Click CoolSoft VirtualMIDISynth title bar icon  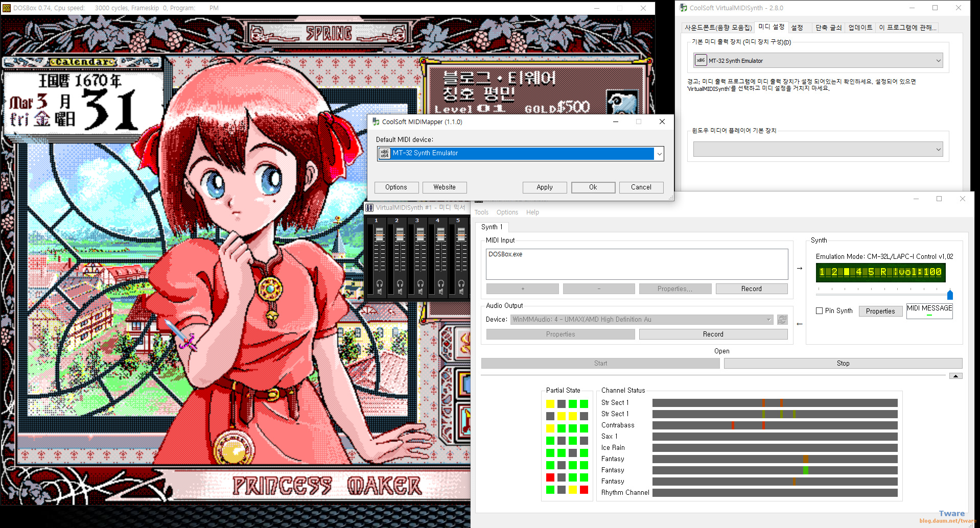tap(684, 8)
